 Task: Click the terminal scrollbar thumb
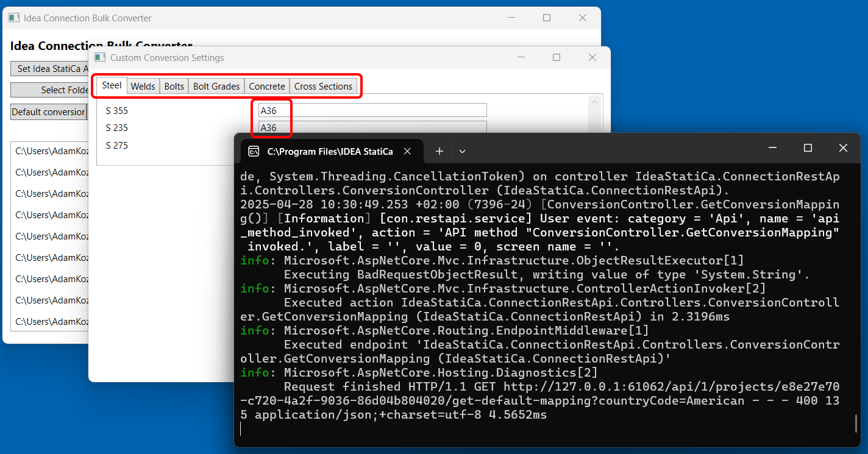point(856,423)
